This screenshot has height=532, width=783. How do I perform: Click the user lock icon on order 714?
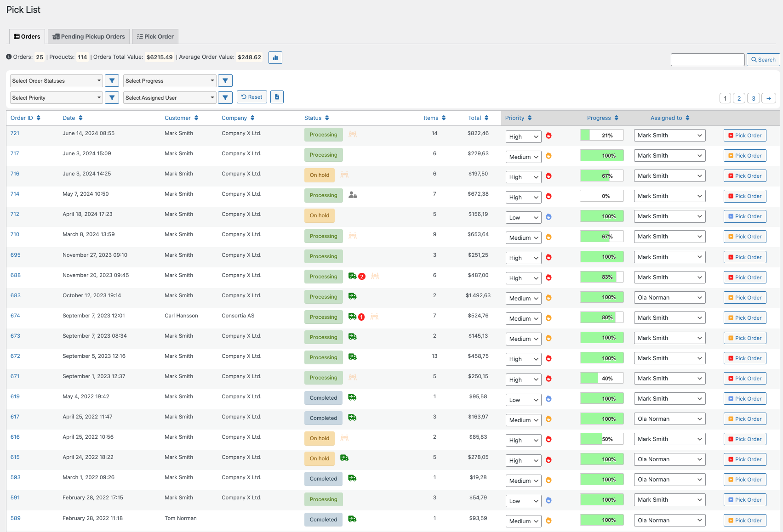(353, 195)
